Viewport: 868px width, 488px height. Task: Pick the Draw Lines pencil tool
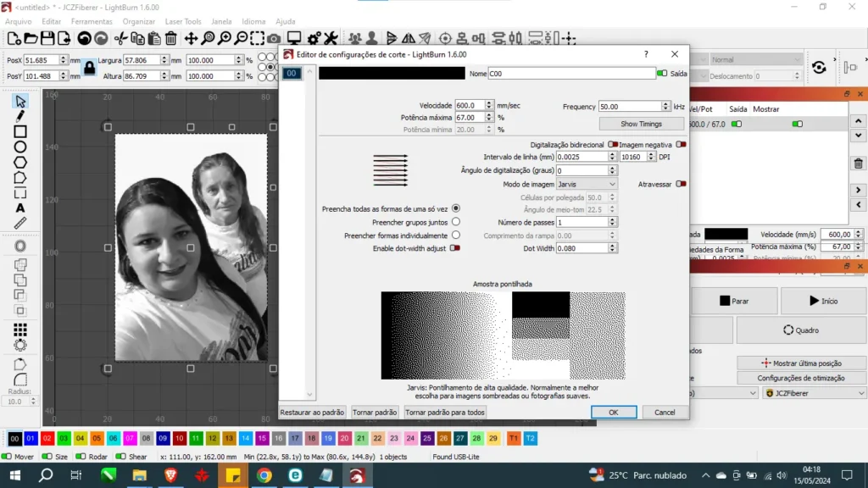[20, 116]
